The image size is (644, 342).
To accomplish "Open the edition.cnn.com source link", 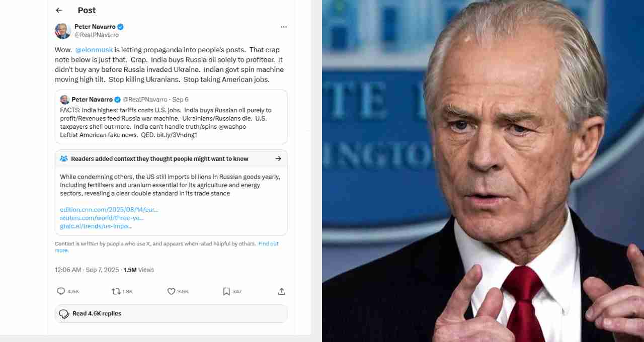I will click(x=109, y=210).
